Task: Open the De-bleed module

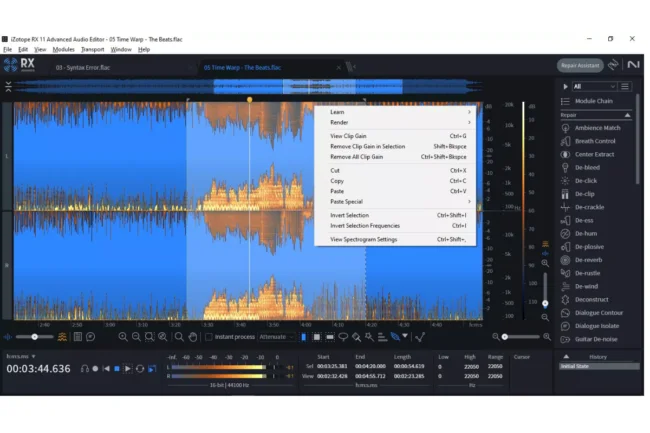Action: (587, 168)
